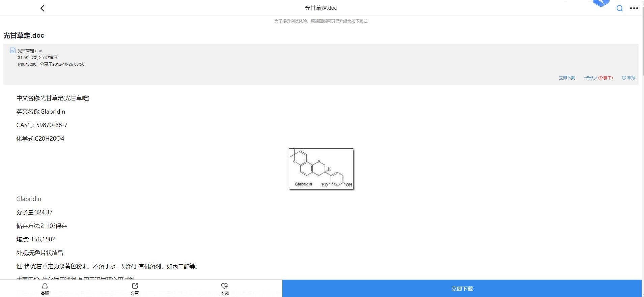Click the blue floating badge icon at top
This screenshot has height=297, width=644.
point(601,3)
